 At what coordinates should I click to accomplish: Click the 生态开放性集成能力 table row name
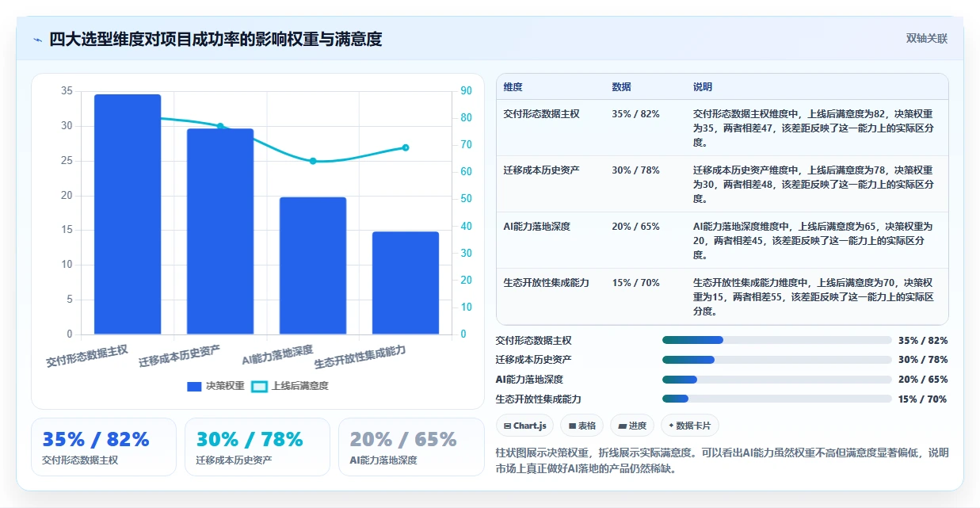pyautogui.click(x=547, y=283)
